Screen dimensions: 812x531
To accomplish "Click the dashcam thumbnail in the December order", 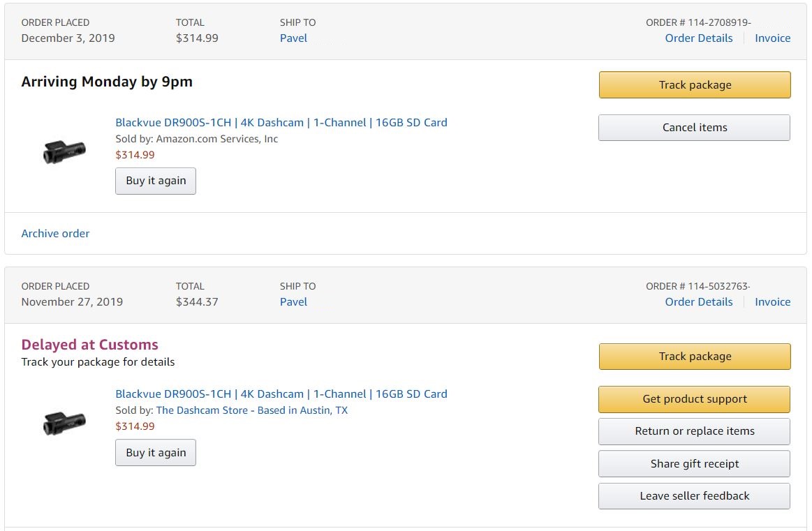I will coord(64,151).
